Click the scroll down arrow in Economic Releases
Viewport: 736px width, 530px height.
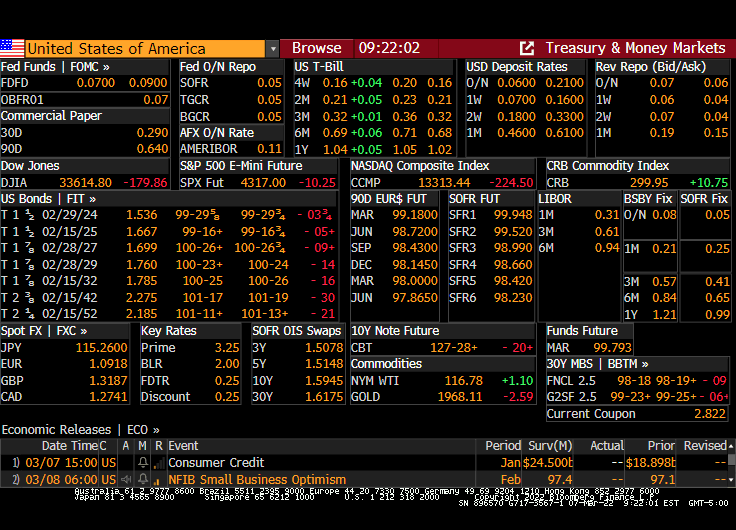731,480
